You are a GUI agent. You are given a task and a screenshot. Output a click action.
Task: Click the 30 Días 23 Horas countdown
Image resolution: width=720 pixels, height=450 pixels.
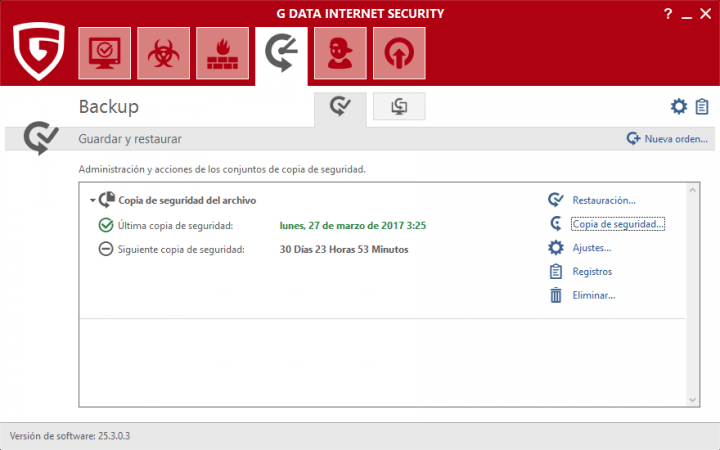point(344,249)
